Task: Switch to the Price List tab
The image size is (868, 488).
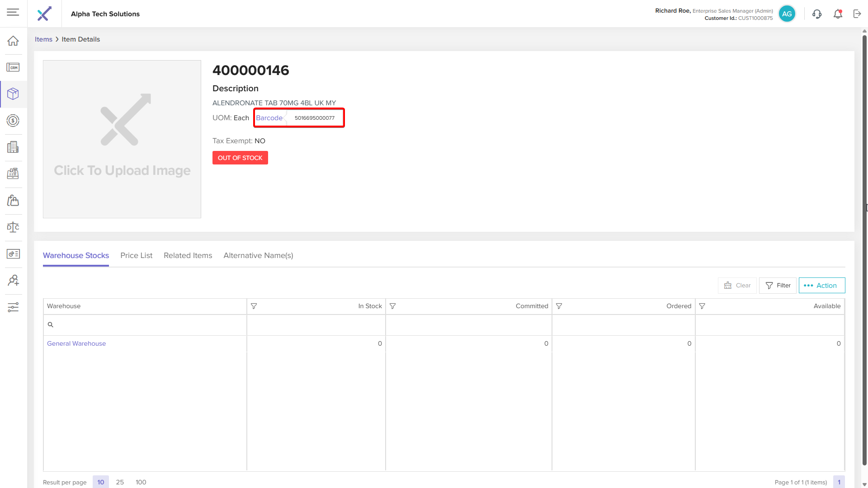Action: click(136, 255)
